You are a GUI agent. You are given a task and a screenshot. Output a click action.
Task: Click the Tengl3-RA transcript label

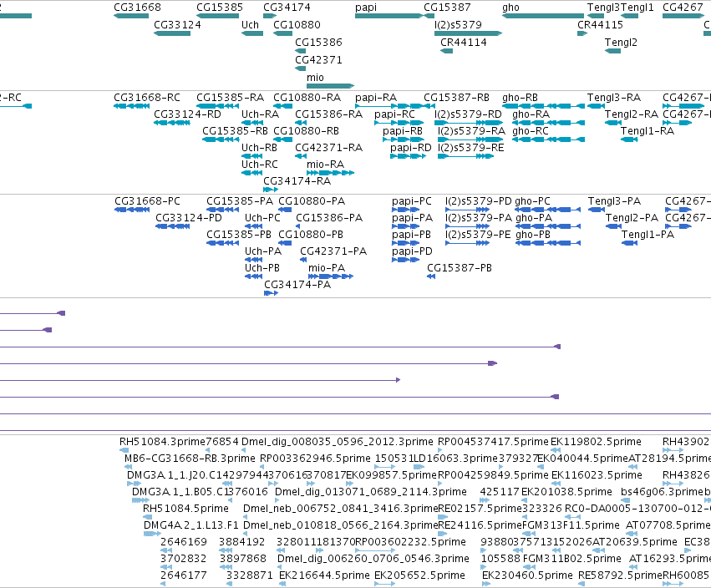pos(614,98)
